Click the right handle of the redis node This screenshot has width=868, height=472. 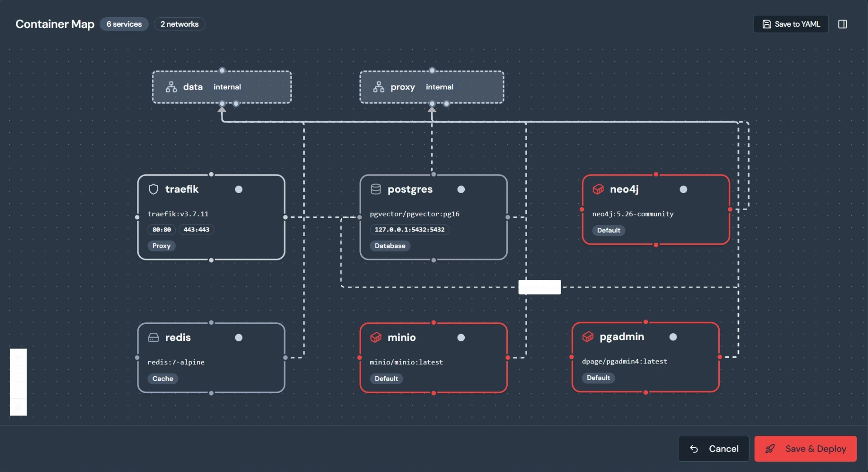coord(285,358)
